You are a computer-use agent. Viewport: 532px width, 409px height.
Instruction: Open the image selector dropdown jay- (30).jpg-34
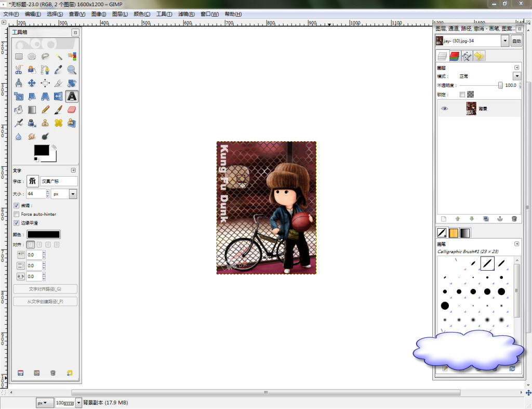tap(504, 41)
